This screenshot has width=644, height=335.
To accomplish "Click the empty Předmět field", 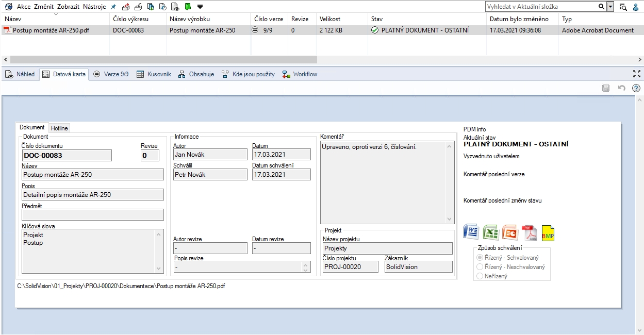I will 93,214.
